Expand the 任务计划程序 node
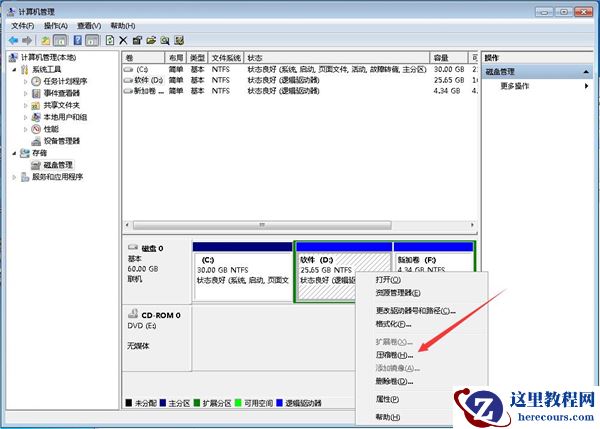This screenshot has width=600, height=429. [x=26, y=82]
